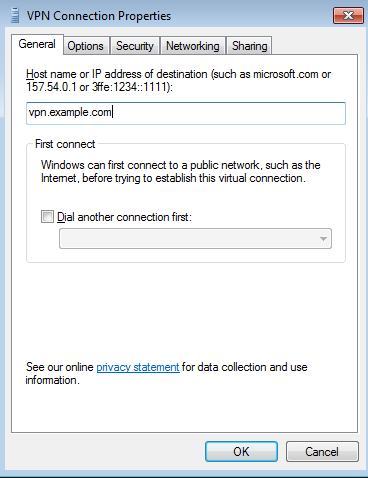The image size is (368, 478).
Task: Click the First connect group heading
Action: tap(65, 144)
